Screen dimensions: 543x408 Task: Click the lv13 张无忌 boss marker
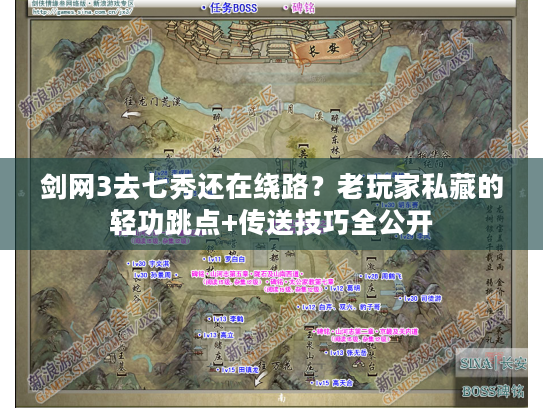pyautogui.click(x=346, y=353)
